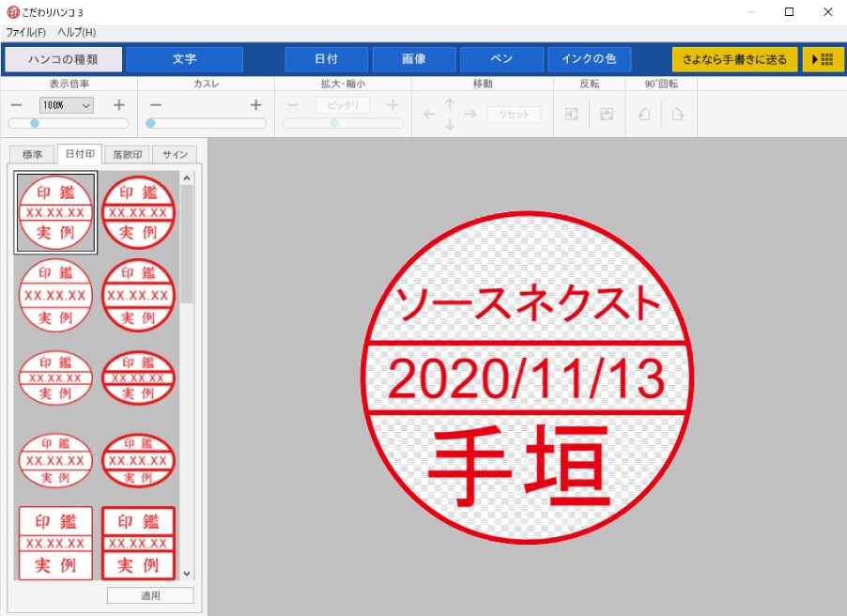Image resolution: width=847 pixels, height=616 pixels.
Task: Open the ファイル(F) menu
Action: pyautogui.click(x=25, y=33)
